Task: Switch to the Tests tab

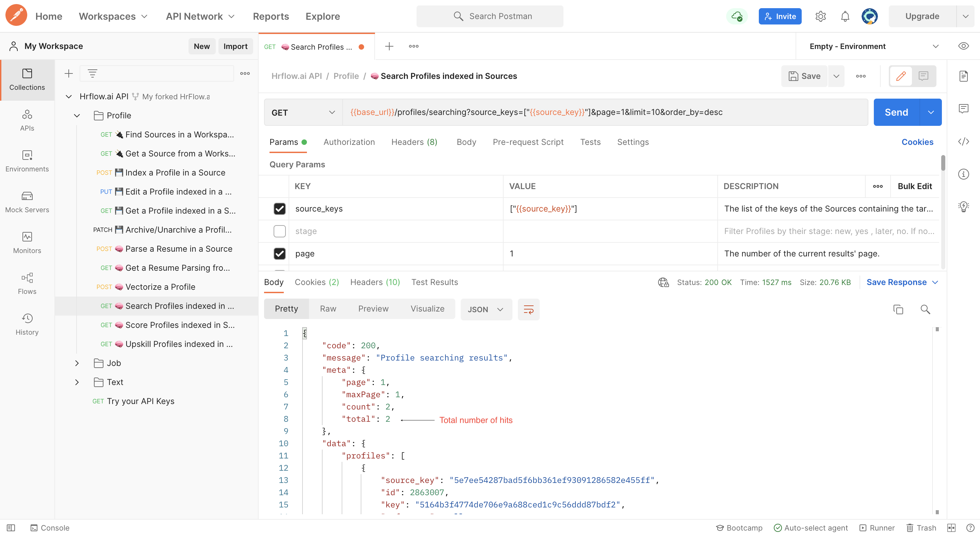Action: 590,142
